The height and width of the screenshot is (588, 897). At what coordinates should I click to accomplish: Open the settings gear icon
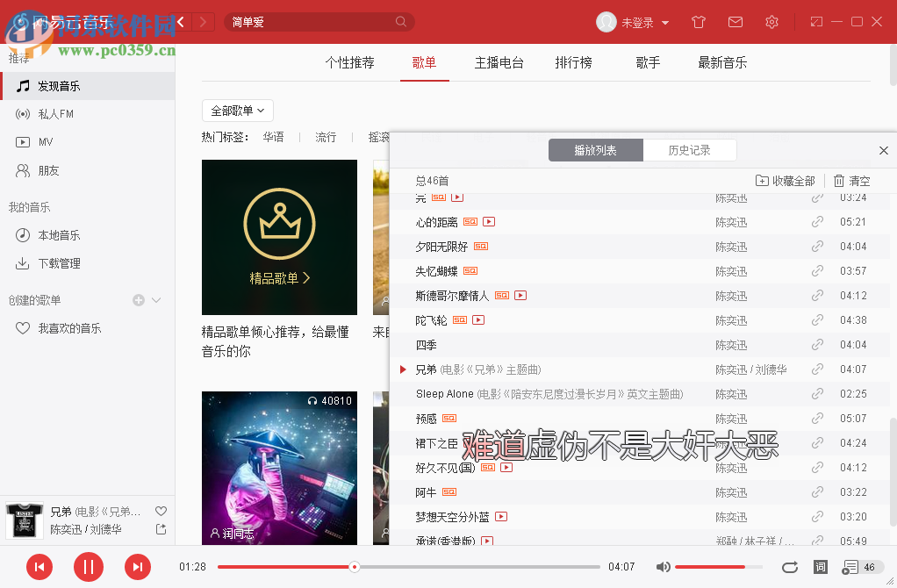pos(771,22)
